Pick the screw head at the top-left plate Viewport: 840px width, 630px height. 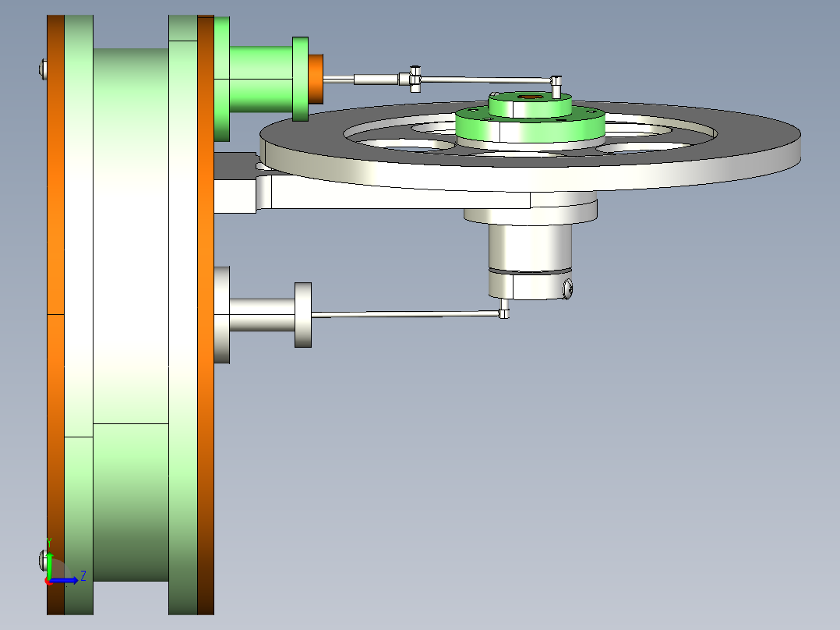coord(43,69)
